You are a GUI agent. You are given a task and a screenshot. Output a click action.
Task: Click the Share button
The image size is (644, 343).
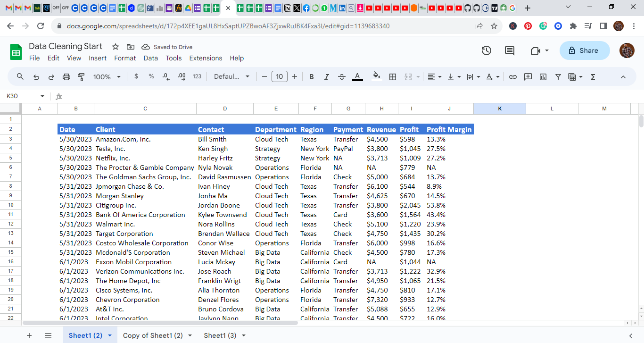(x=585, y=50)
